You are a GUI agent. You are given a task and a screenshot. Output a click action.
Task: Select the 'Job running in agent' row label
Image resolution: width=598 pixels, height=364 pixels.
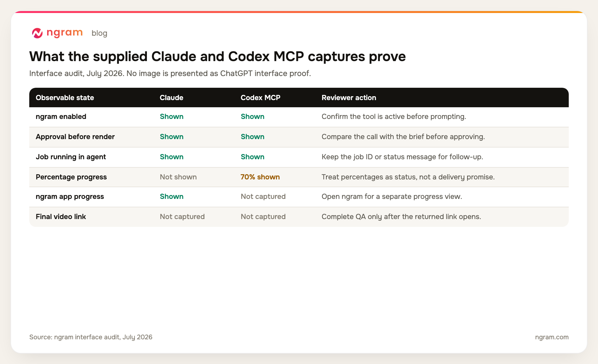pyautogui.click(x=71, y=157)
